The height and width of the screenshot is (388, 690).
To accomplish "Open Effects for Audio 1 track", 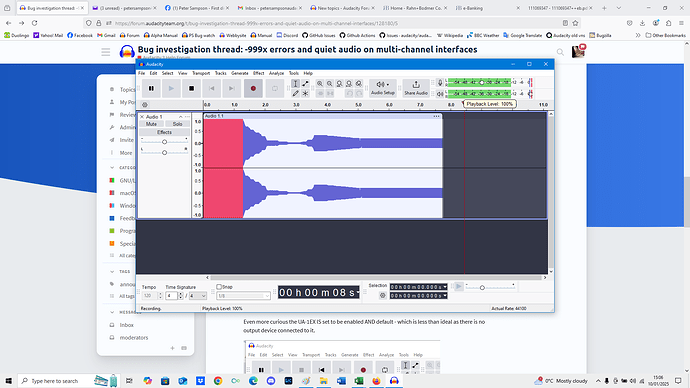I will [165, 132].
